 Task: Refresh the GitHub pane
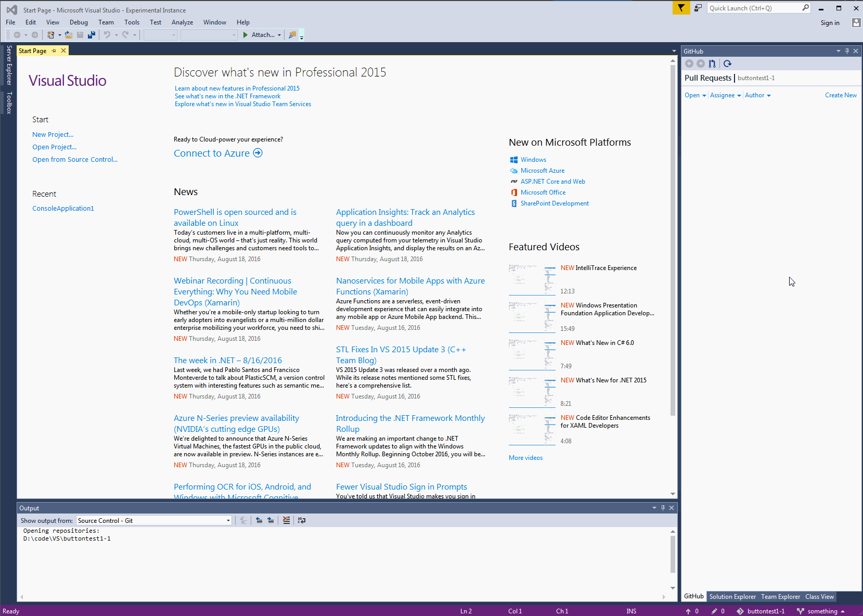pos(728,63)
